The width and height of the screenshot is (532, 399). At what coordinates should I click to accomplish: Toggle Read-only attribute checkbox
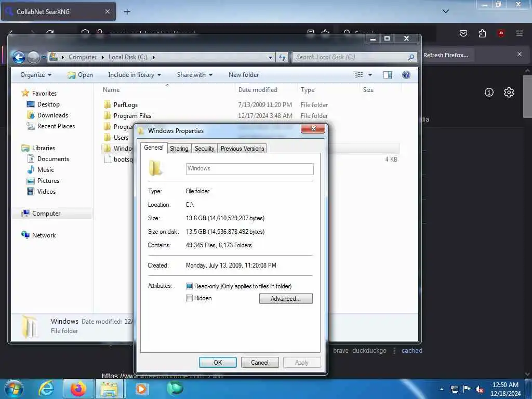tap(189, 286)
